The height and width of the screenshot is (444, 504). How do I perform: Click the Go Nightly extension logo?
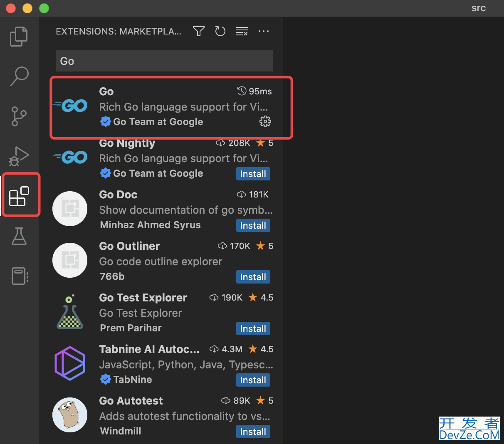point(70,157)
